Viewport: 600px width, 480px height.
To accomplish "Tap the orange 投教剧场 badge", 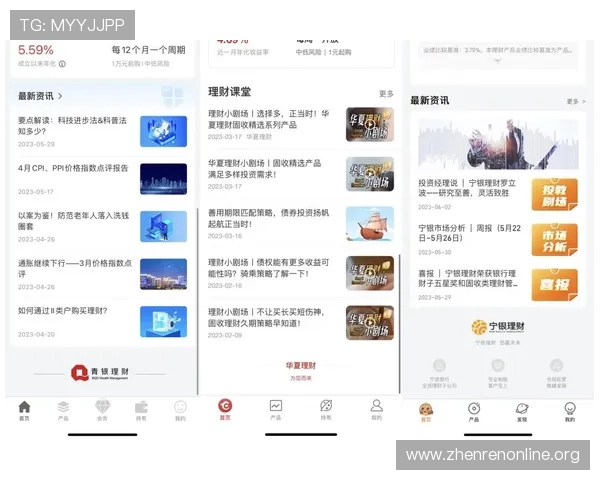I will pyautogui.click(x=554, y=194).
